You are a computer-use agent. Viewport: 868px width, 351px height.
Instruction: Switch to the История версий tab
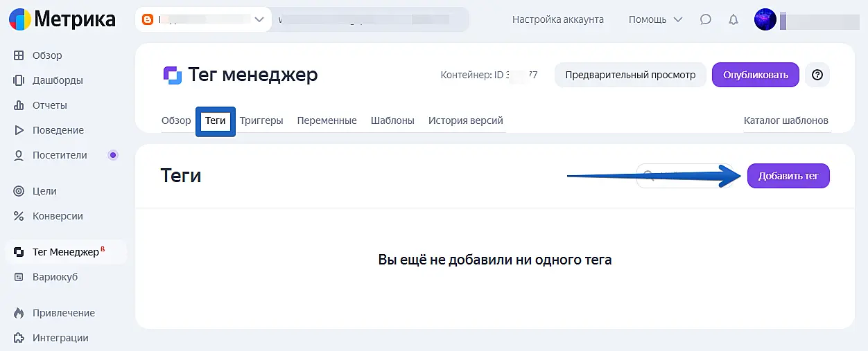point(466,120)
